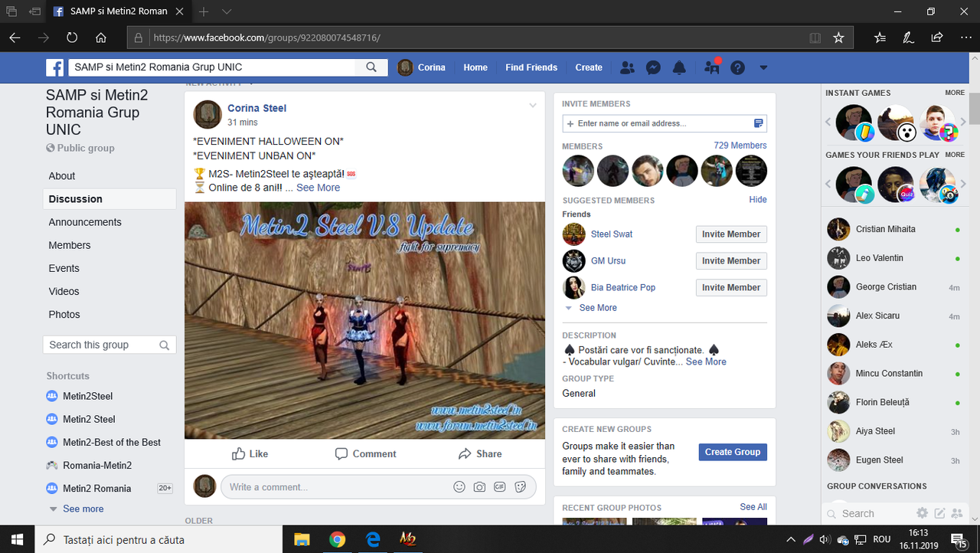Click Find Friends in top bar

pyautogui.click(x=531, y=67)
